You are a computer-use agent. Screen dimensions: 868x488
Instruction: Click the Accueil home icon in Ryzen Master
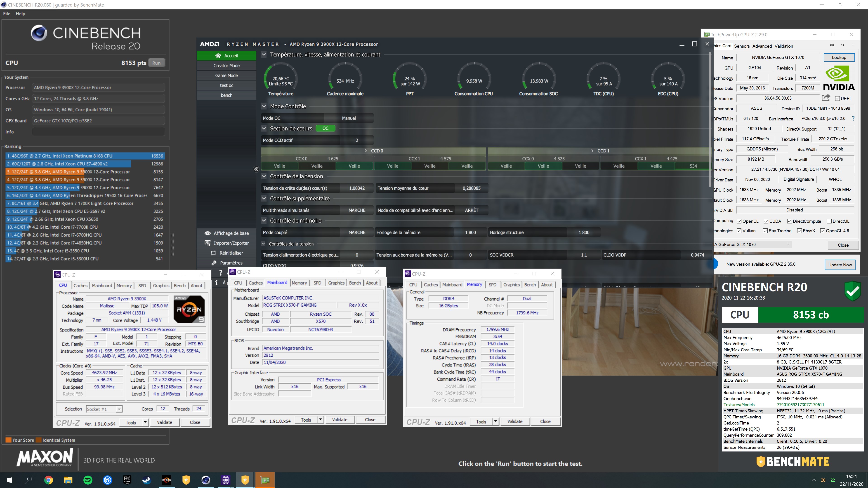pos(218,56)
